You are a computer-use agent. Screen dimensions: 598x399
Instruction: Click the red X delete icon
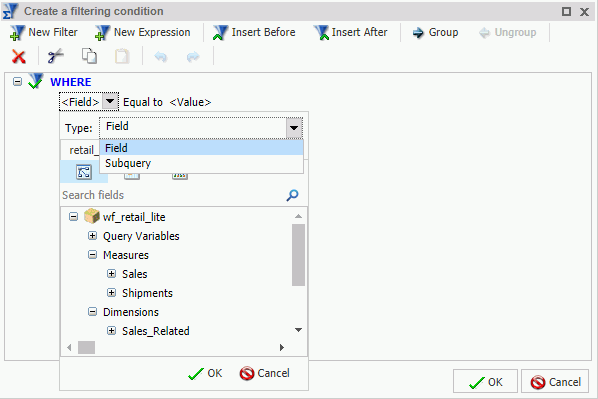point(19,57)
